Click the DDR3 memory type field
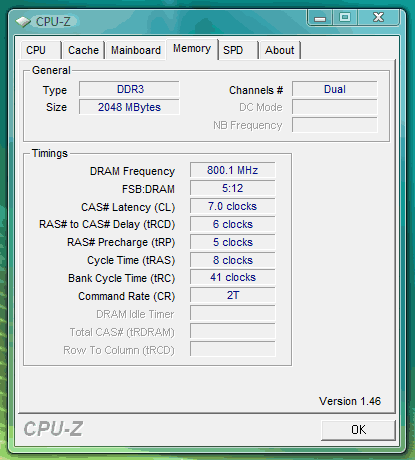The image size is (415, 460). pos(129,89)
